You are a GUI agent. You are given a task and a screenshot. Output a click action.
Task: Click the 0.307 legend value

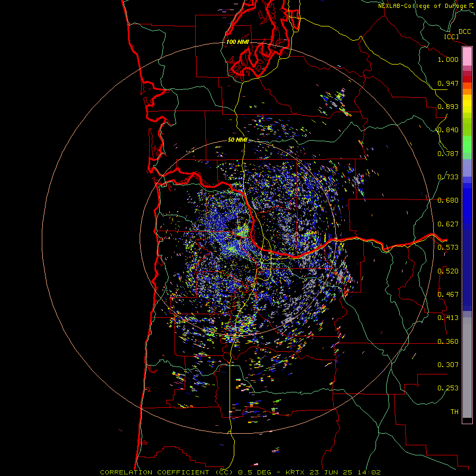448,365
